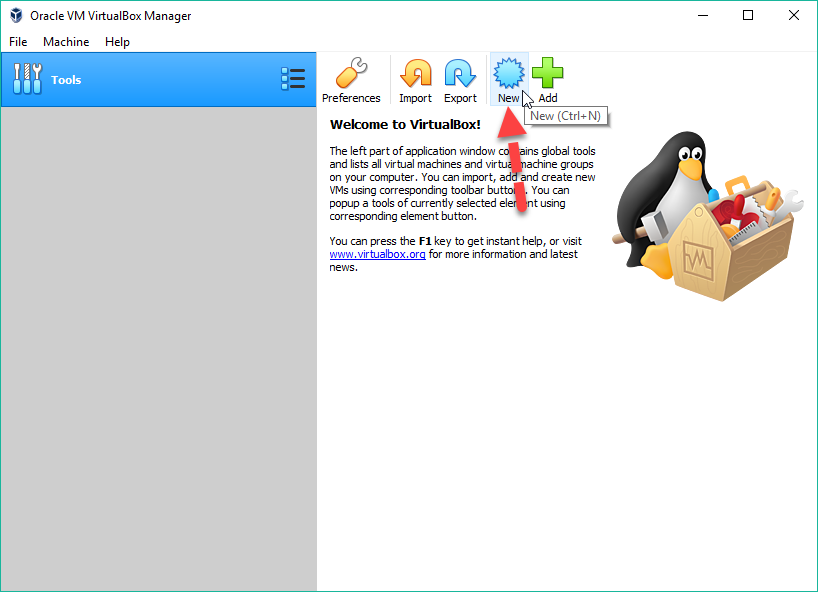Click the Tools wrench icon in sidebar
This screenshot has height=592, width=818.
point(28,79)
